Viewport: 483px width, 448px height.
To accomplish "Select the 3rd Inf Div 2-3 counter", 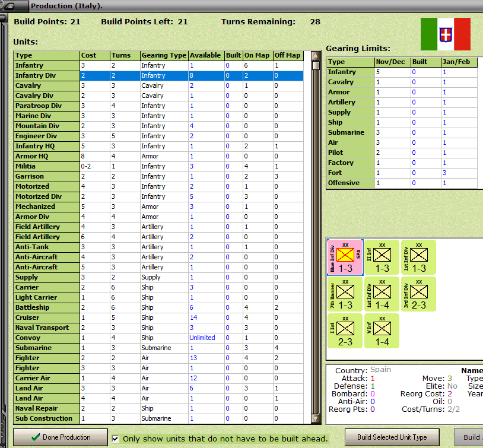I will click(x=419, y=294).
